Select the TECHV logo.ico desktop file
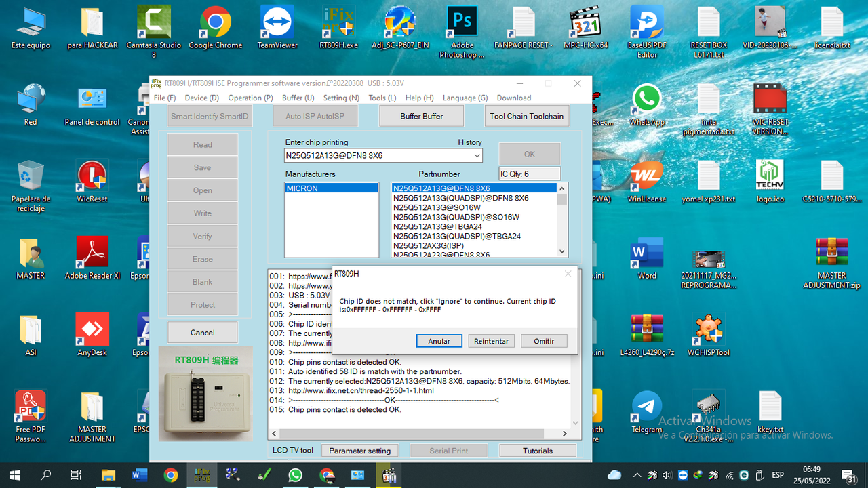The width and height of the screenshot is (868, 488). pyautogui.click(x=770, y=181)
